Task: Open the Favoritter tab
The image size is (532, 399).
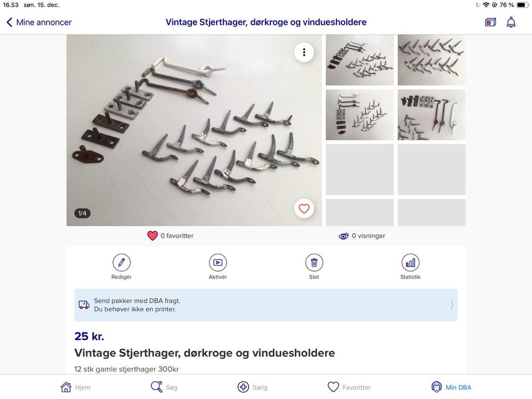Action: pos(349,387)
